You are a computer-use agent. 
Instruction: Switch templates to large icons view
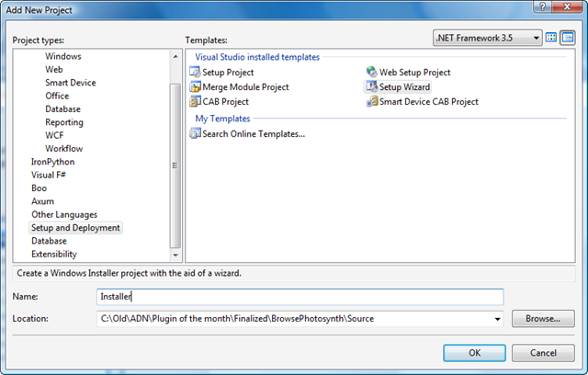(x=552, y=38)
